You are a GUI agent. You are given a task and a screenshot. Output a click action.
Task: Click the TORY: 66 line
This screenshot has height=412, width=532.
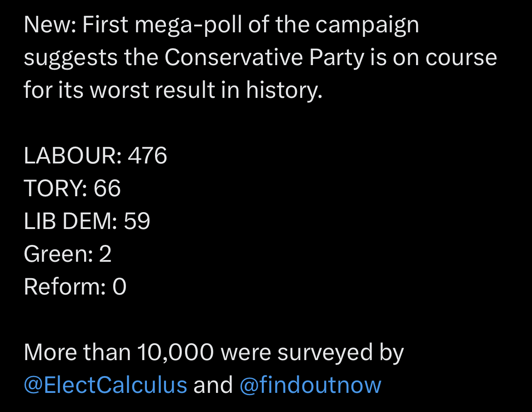[72, 188]
